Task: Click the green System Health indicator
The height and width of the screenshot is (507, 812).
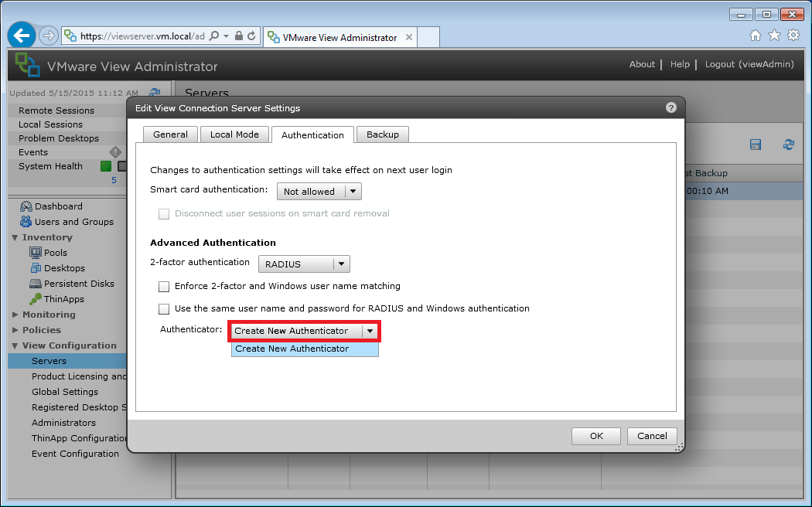Action: point(105,165)
